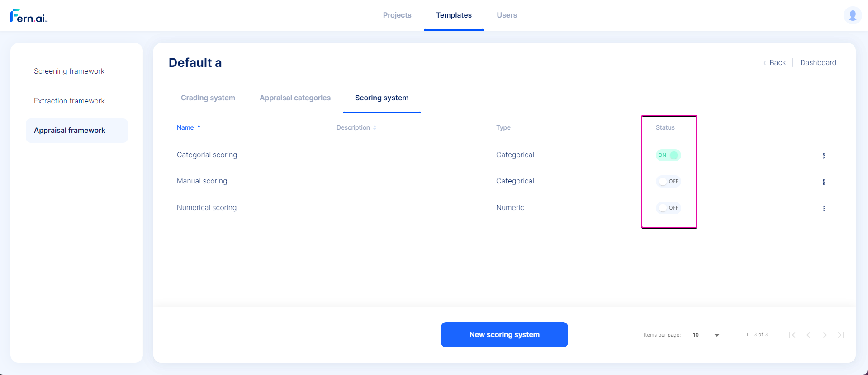This screenshot has width=868, height=375.
Task: Click the Default a page title
Action: 195,62
